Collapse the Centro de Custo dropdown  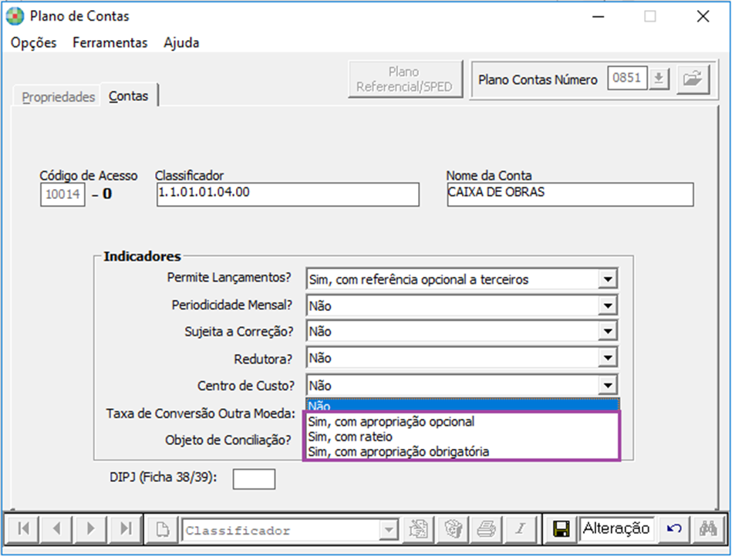(x=607, y=386)
